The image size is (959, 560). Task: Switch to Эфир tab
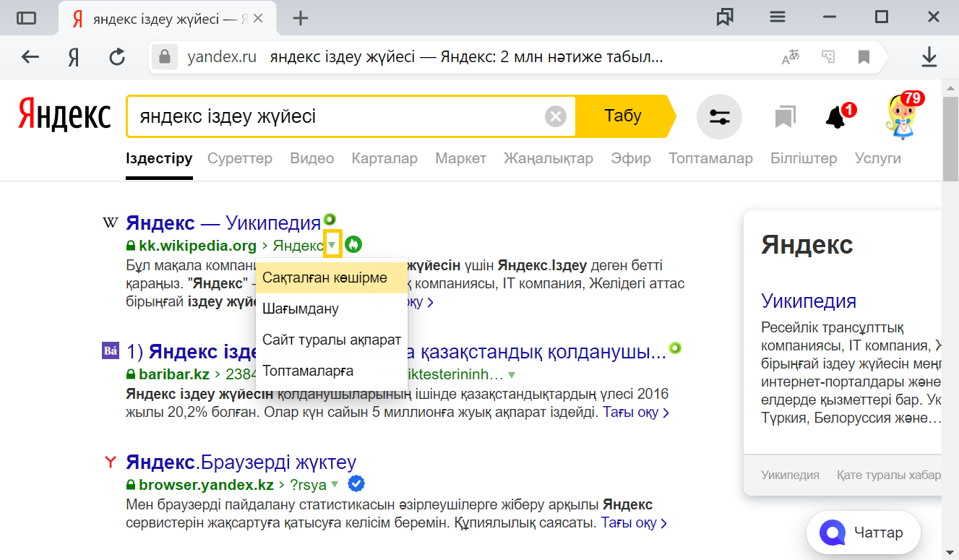[631, 158]
